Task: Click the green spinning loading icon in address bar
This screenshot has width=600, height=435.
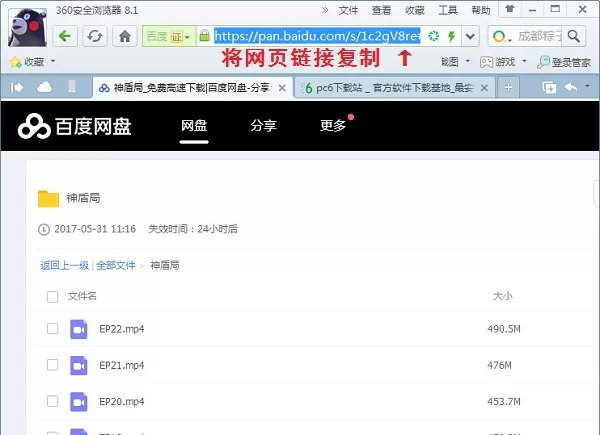Action: [434, 36]
